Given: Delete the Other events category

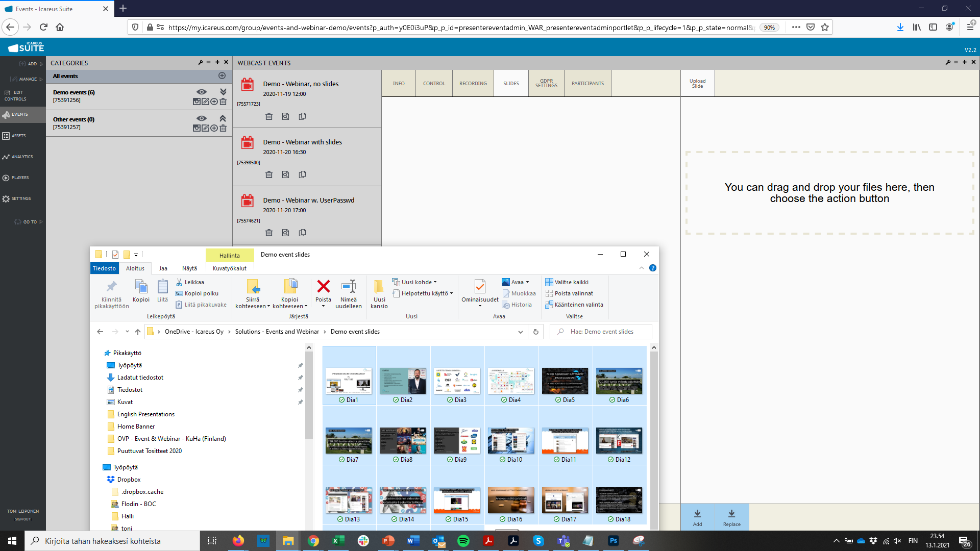Looking at the screenshot, I should click(x=223, y=128).
